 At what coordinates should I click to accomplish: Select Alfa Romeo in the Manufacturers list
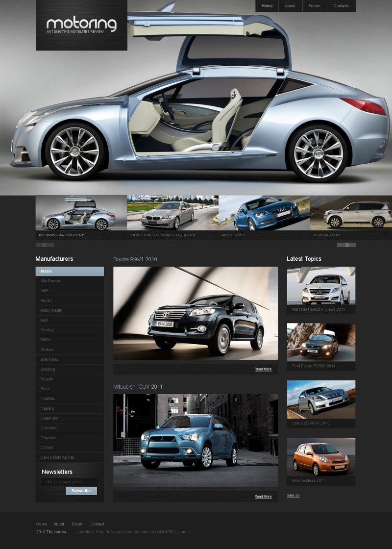click(70, 281)
